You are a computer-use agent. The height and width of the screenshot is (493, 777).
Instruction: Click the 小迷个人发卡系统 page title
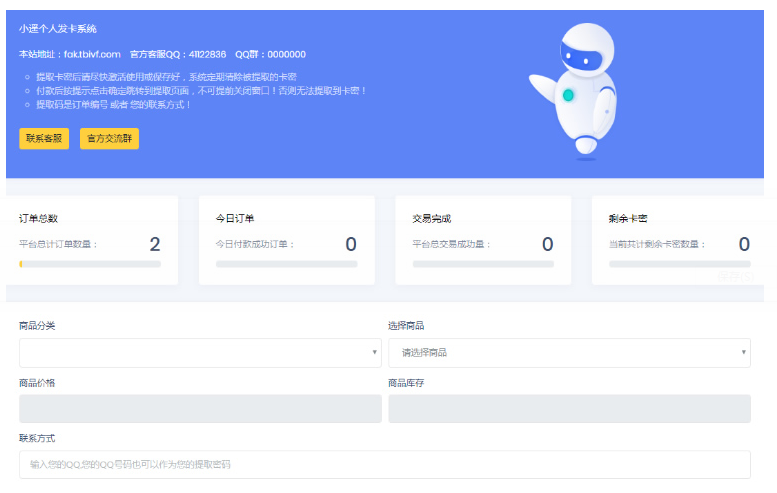coord(58,29)
